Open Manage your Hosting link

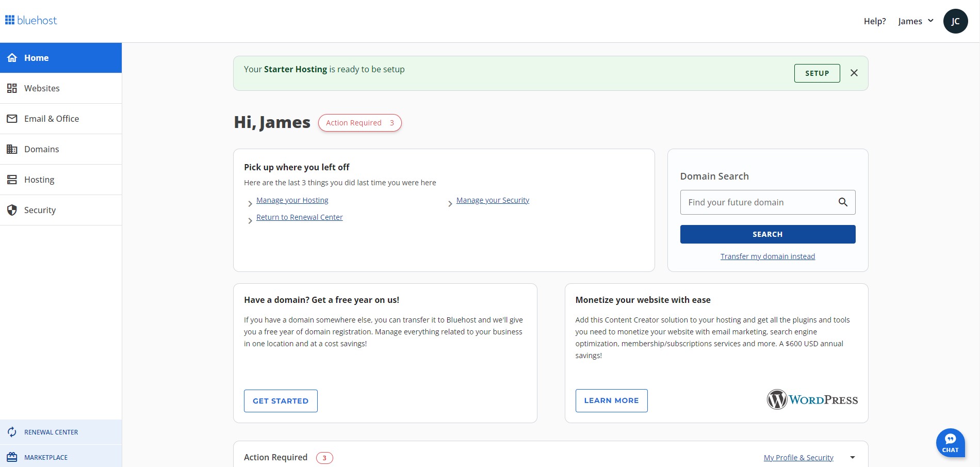[292, 200]
